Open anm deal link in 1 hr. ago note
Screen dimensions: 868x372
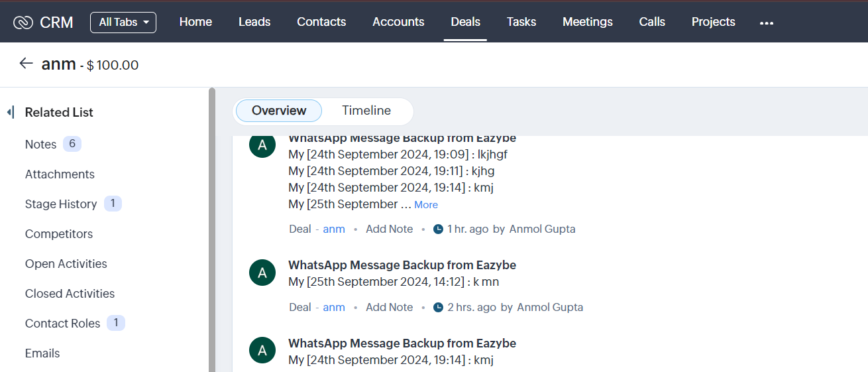(x=334, y=229)
